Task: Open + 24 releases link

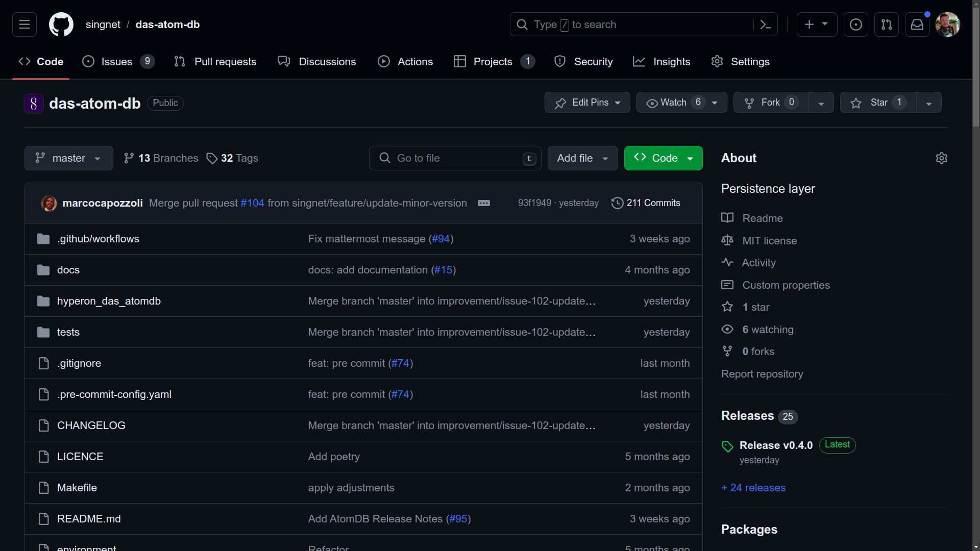Action: click(x=753, y=488)
